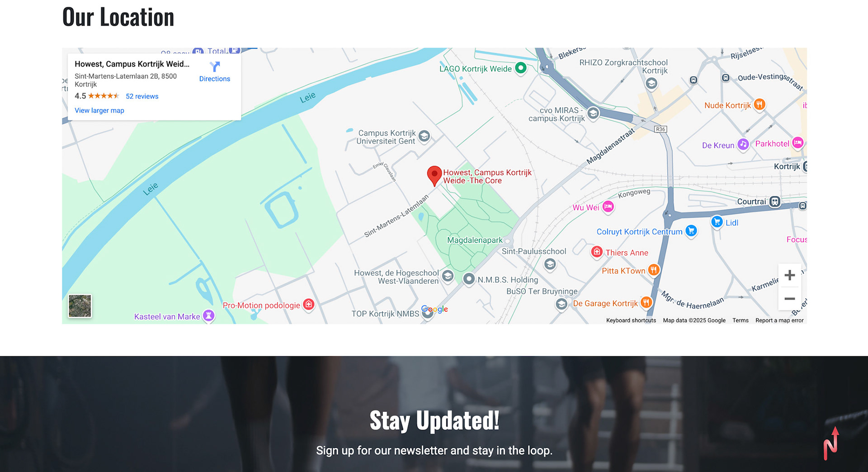Select BuSO Ter Bruyninge school marker

click(561, 304)
